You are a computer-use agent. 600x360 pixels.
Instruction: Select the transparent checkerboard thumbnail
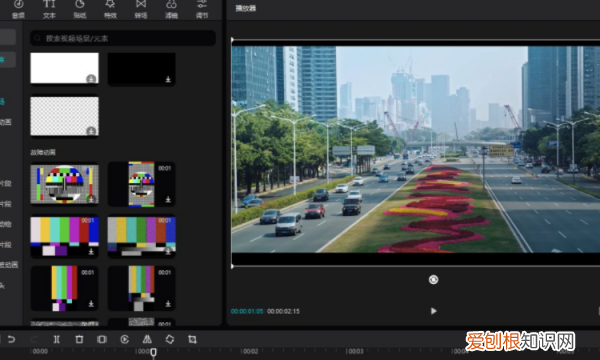(64, 116)
